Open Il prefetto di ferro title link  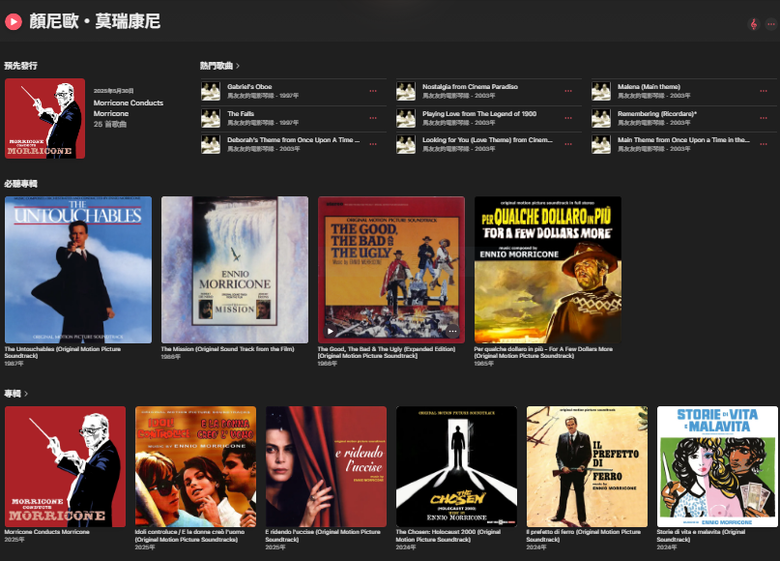(x=584, y=535)
